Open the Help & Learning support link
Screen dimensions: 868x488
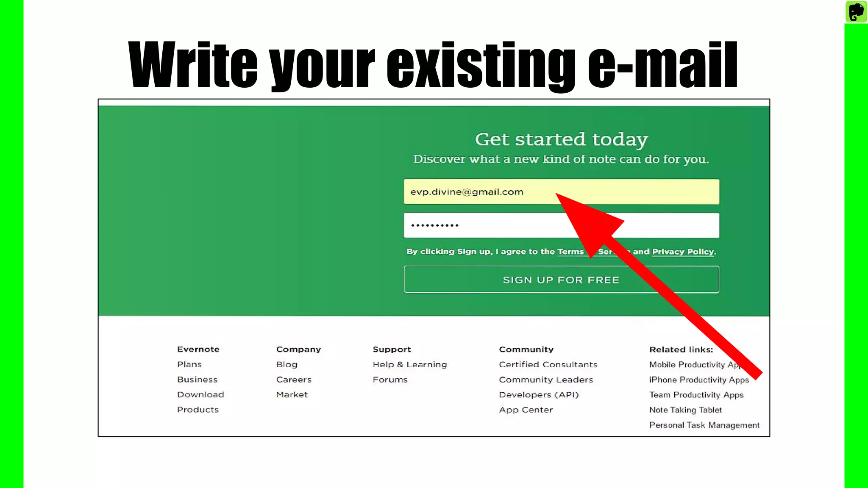[410, 364]
